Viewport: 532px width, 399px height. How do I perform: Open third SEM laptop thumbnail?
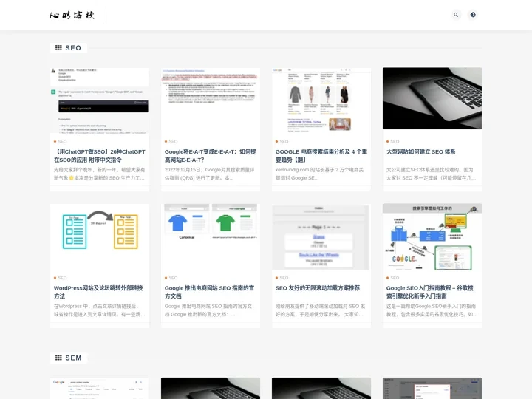point(321,388)
